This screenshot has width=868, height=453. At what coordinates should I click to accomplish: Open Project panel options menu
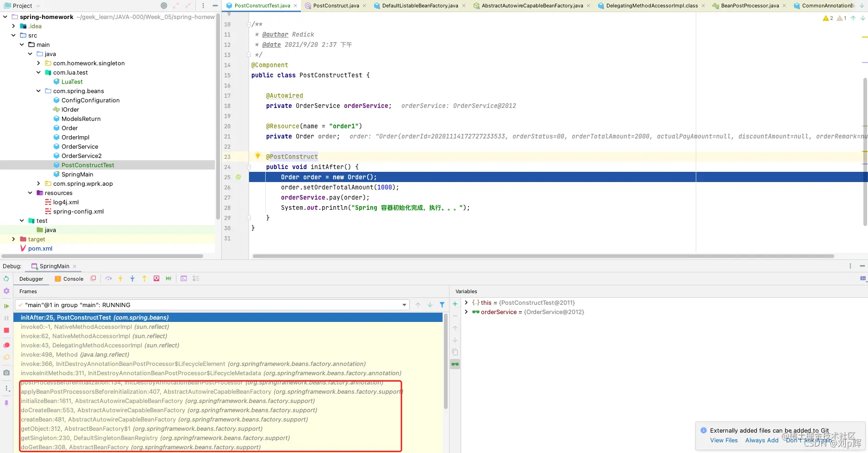203,6
